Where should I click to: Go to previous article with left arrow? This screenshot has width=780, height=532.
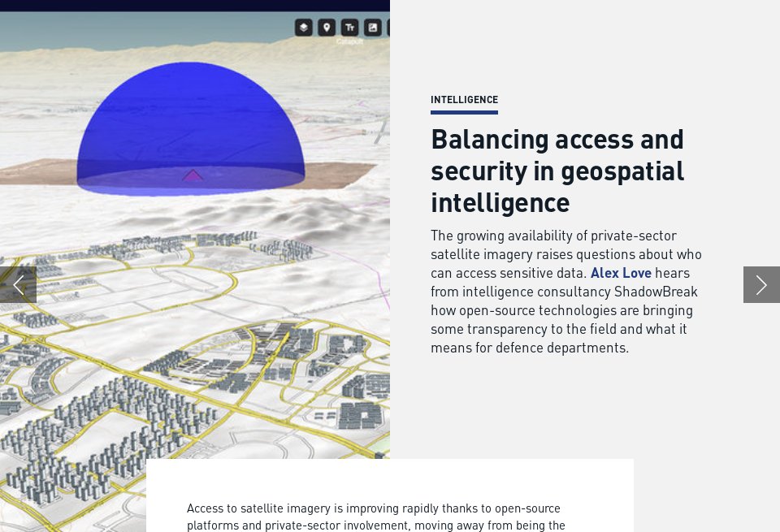click(18, 285)
